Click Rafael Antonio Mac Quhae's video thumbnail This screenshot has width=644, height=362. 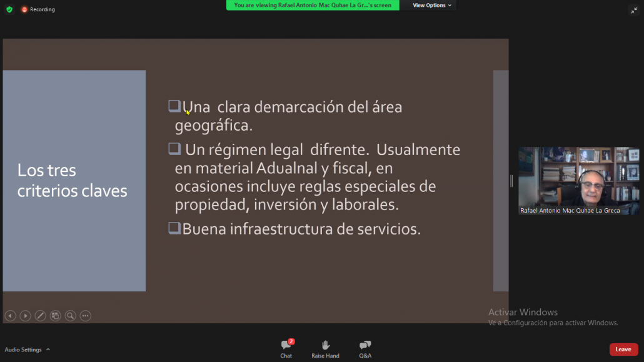pos(579,181)
